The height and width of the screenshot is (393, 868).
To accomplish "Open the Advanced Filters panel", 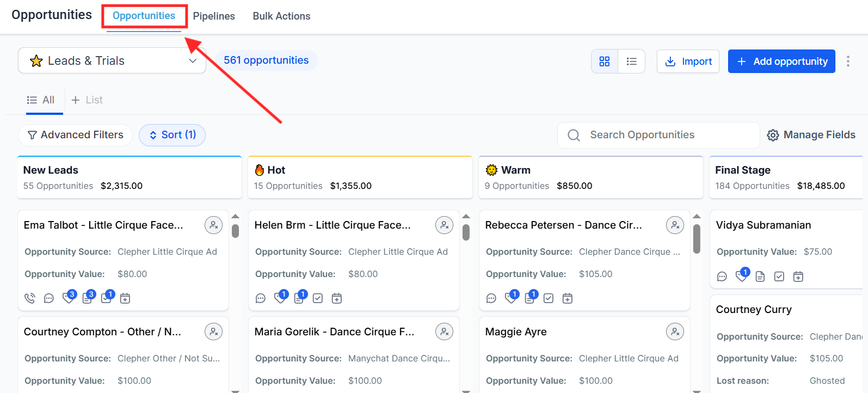I will coord(76,135).
